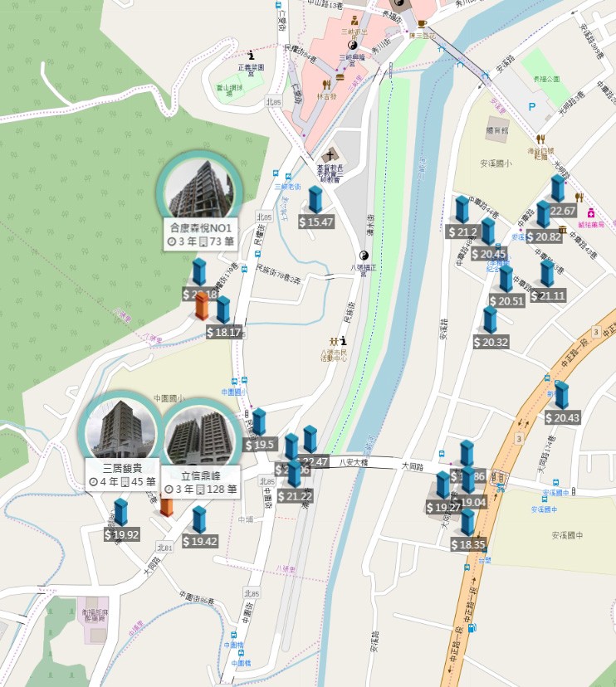Select the pink pharmacy icon 誠祐藥局
This screenshot has height=687, width=616.
click(x=591, y=213)
